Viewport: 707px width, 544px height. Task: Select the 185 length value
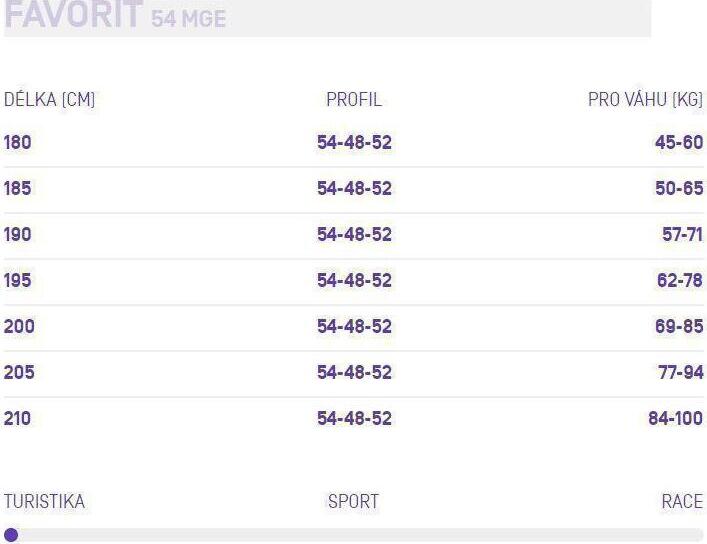(x=18, y=188)
